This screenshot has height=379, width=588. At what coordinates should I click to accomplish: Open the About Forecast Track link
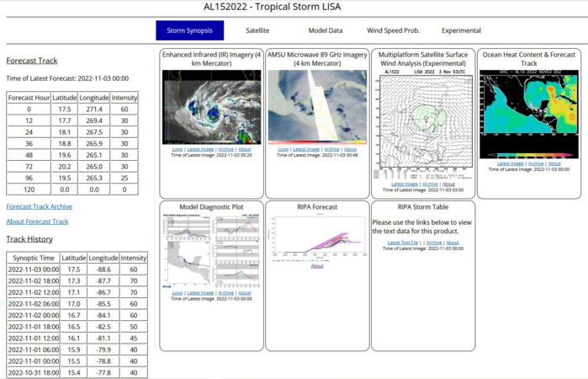37,222
